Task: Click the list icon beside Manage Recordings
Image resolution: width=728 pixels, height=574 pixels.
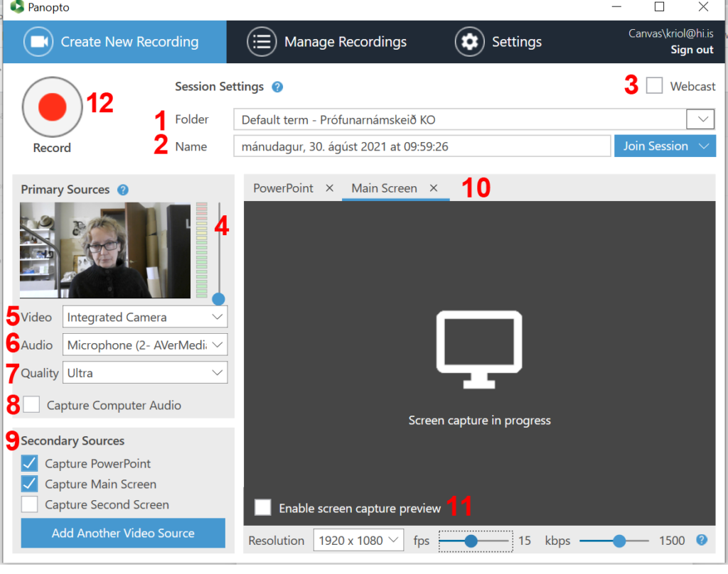Action: tap(262, 42)
